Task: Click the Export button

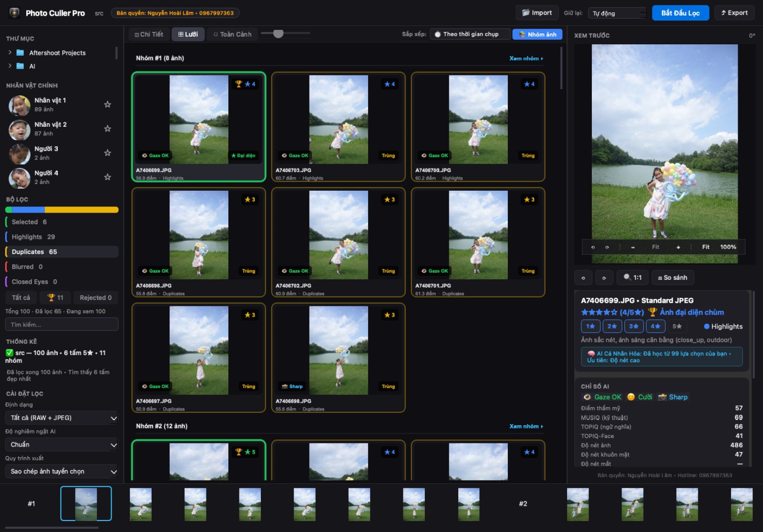Action: pyautogui.click(x=734, y=13)
